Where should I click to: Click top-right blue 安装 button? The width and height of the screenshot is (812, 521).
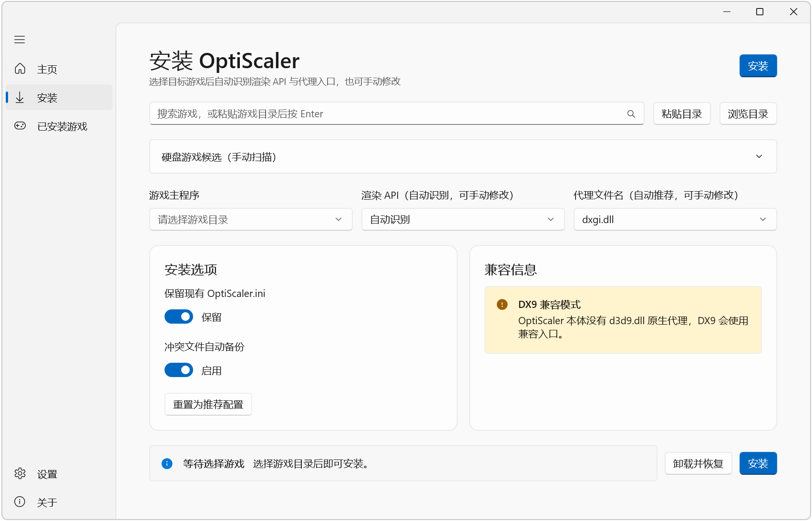click(x=758, y=66)
